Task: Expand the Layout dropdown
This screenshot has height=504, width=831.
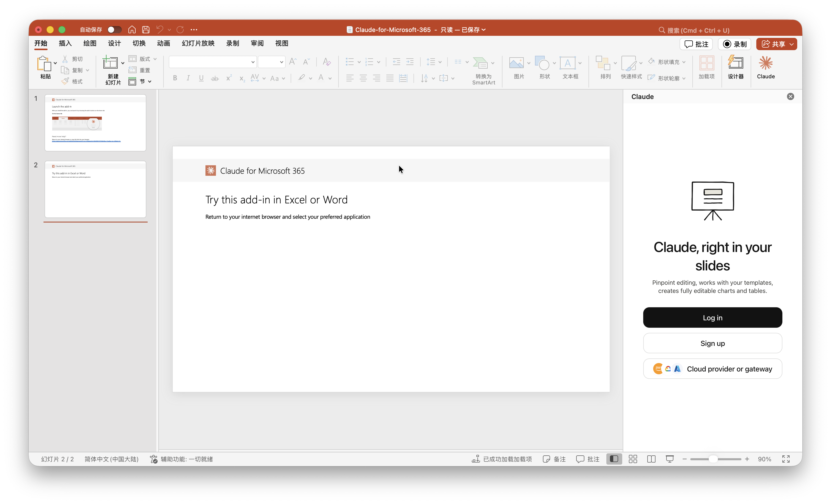Action: pyautogui.click(x=155, y=59)
